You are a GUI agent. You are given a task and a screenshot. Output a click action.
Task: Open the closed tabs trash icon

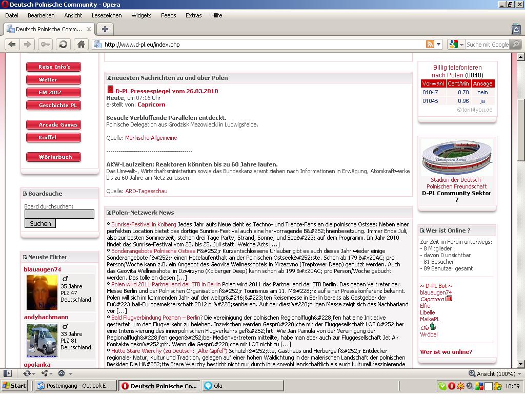pos(516,29)
